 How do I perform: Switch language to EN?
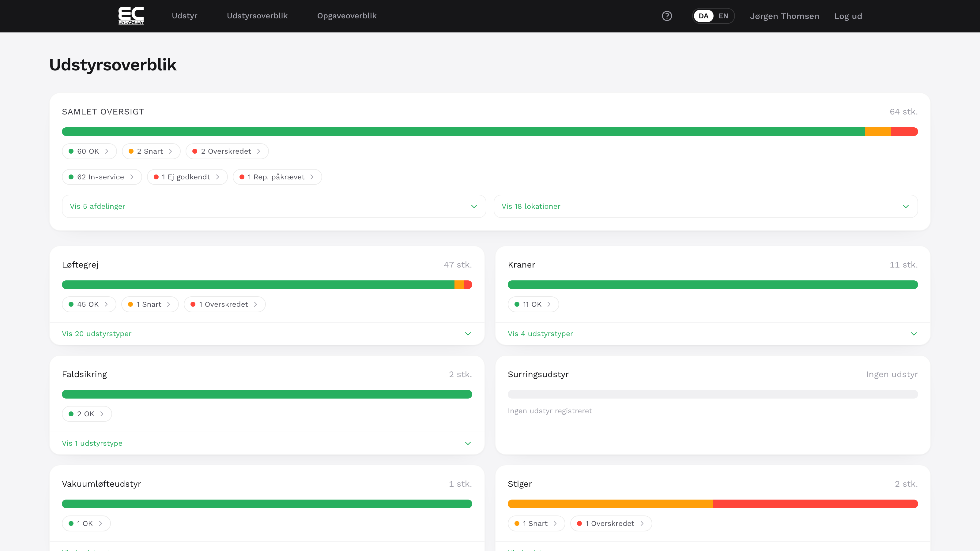pos(723,16)
